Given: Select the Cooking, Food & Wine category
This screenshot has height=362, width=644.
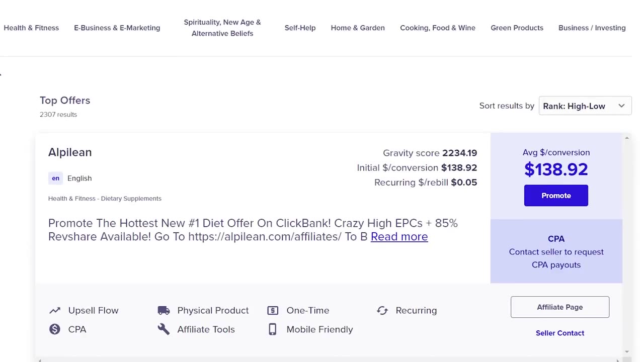Looking at the screenshot, I should point(438,28).
